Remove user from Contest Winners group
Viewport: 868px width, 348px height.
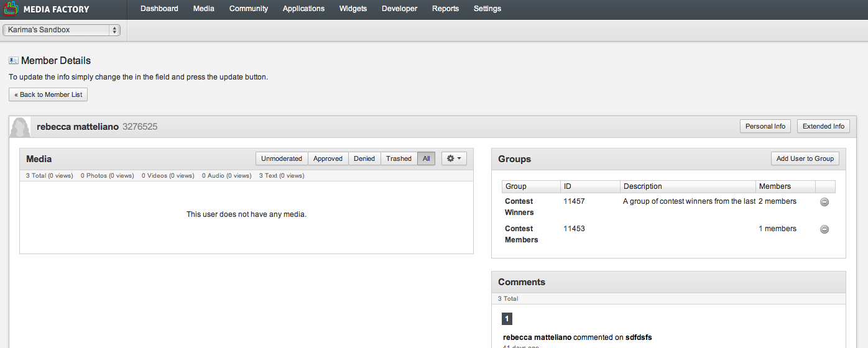coord(824,202)
